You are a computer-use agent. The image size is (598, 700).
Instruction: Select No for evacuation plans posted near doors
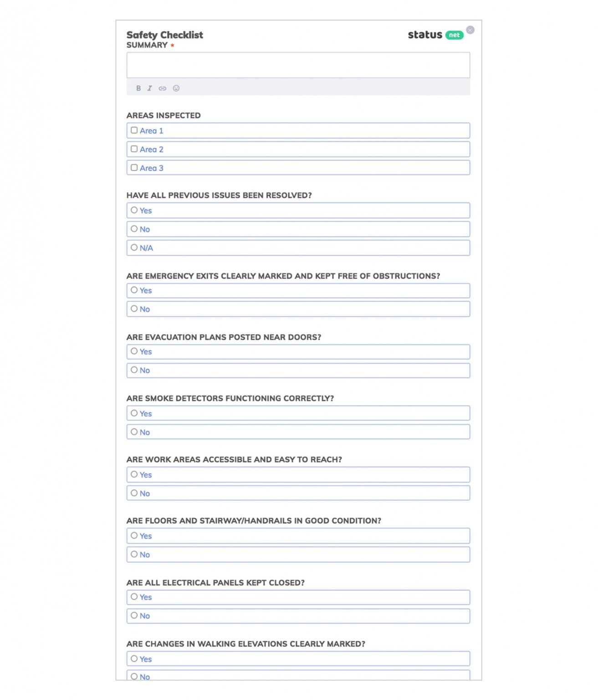[x=134, y=370]
